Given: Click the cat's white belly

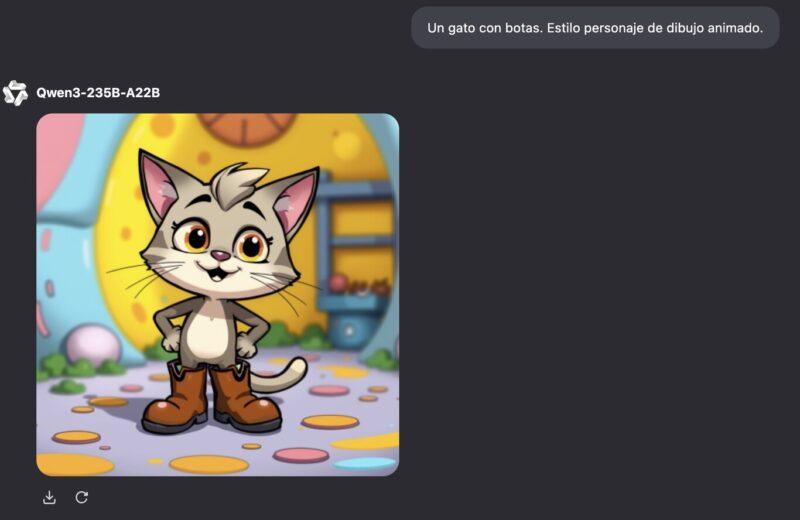Looking at the screenshot, I should 208,332.
